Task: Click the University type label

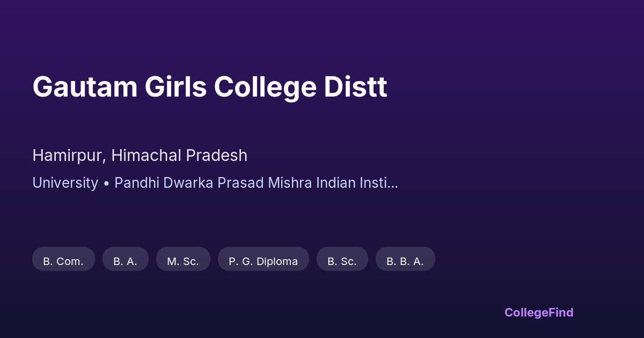Action: [x=65, y=183]
